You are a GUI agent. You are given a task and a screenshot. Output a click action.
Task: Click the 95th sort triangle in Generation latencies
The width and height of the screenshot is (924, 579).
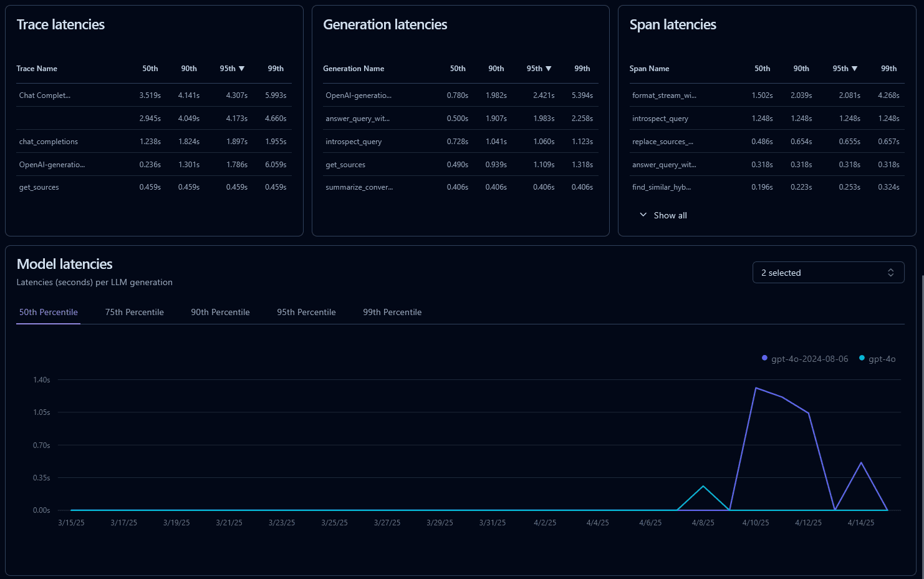549,69
